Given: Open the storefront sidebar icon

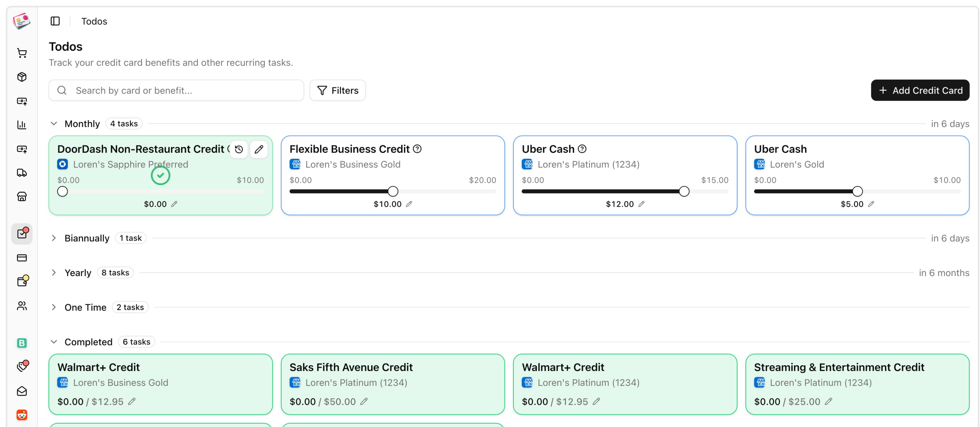Looking at the screenshot, I should click(x=22, y=197).
